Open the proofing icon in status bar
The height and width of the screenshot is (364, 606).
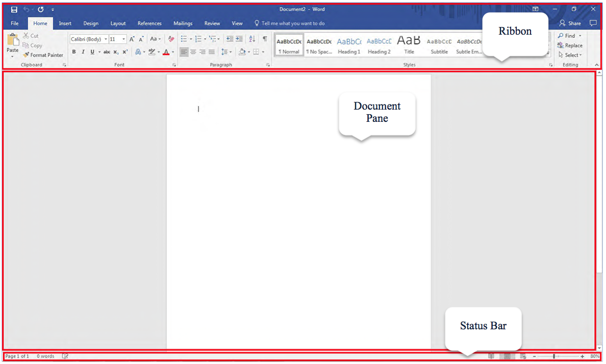(65, 356)
